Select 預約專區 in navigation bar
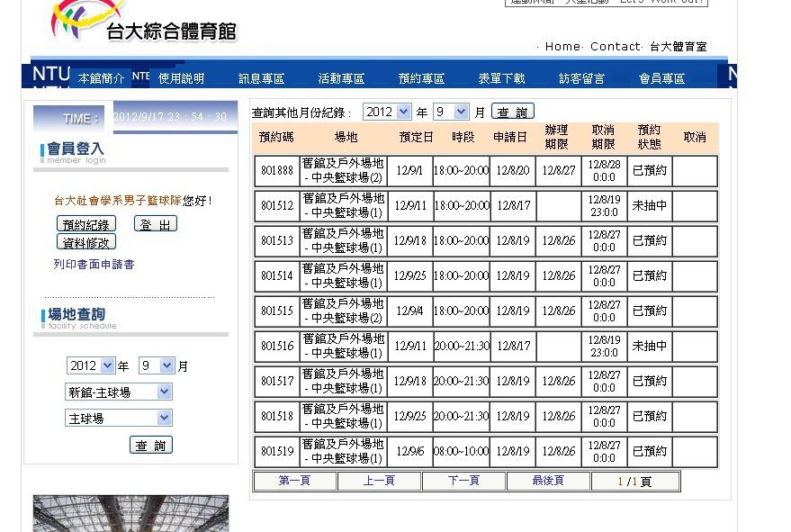 point(421,78)
